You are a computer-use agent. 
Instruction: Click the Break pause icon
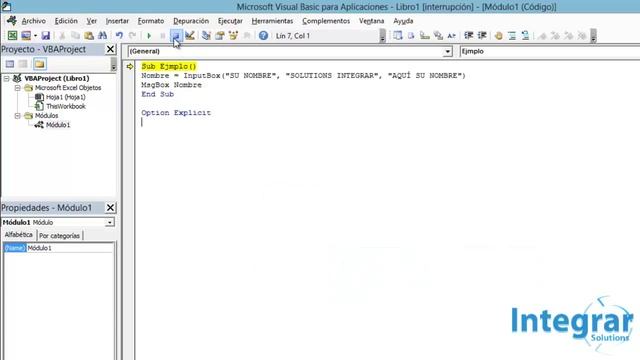pos(162,36)
